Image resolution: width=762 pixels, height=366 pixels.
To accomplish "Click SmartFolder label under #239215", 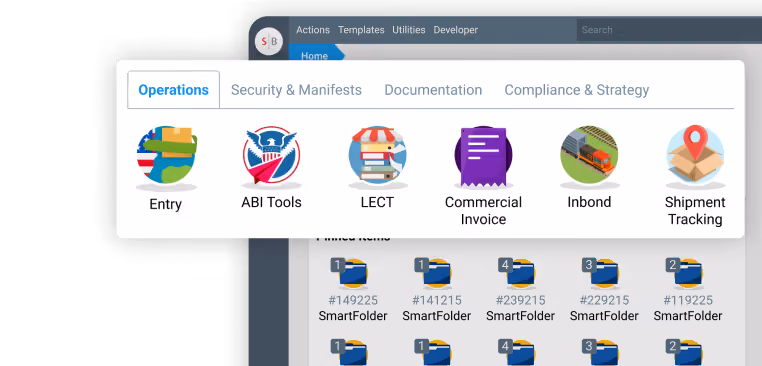I will (520, 316).
